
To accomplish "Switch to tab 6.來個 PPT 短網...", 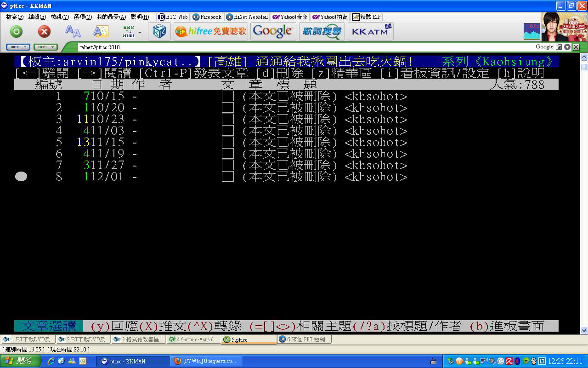I will pyautogui.click(x=304, y=339).
